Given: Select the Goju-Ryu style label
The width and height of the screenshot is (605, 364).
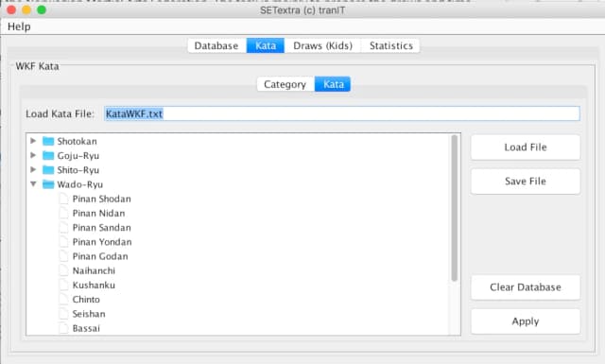Looking at the screenshot, I should [78, 156].
